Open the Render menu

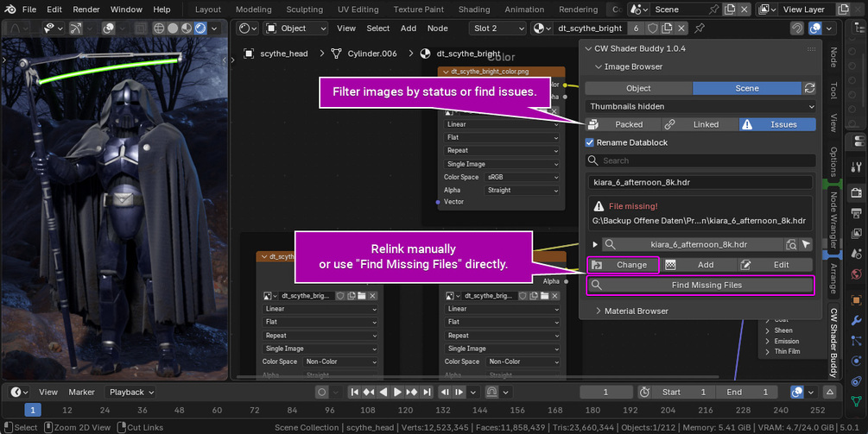pos(86,9)
